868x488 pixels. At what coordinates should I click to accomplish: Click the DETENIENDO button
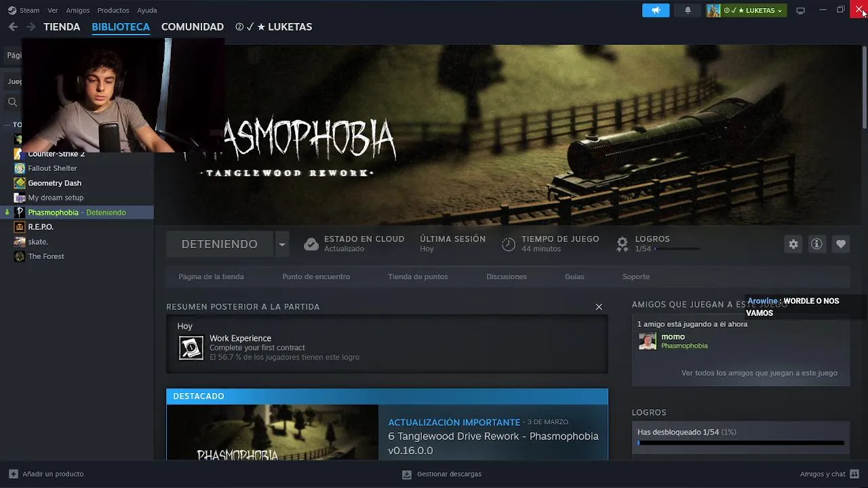(220, 244)
